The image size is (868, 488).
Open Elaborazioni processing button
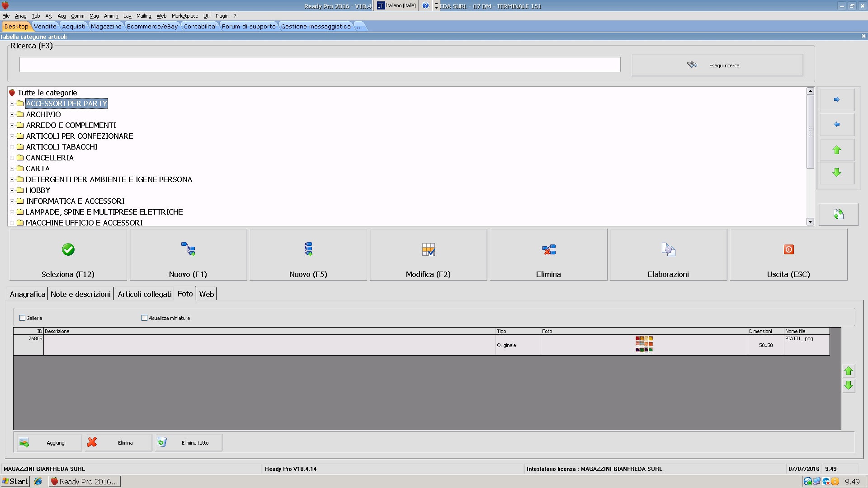(x=668, y=255)
